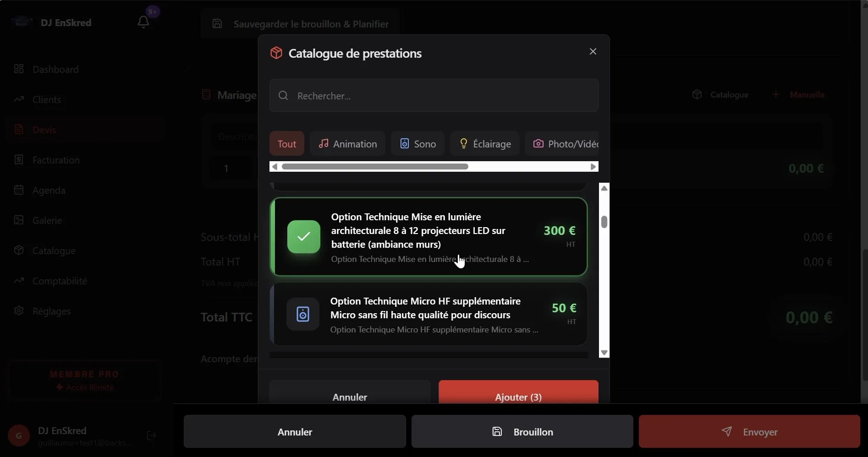Image resolution: width=868 pixels, height=457 pixels.
Task: Open the Agenda calendar icon
Action: [x=19, y=190]
